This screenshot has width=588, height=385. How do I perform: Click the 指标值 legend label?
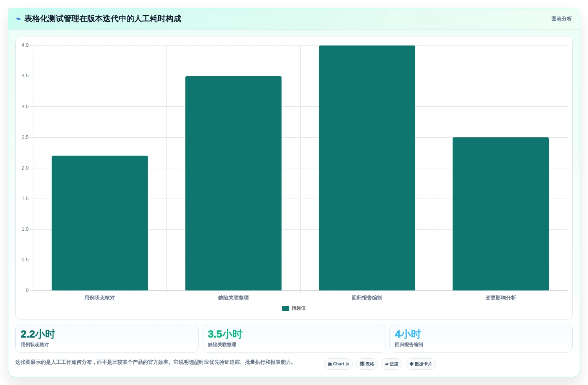(298, 308)
